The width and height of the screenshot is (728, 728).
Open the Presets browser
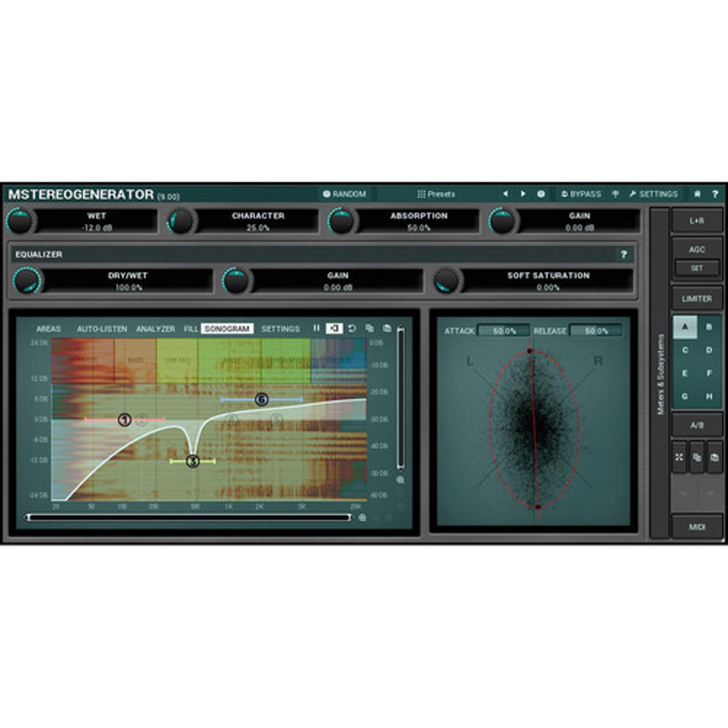pos(436,194)
